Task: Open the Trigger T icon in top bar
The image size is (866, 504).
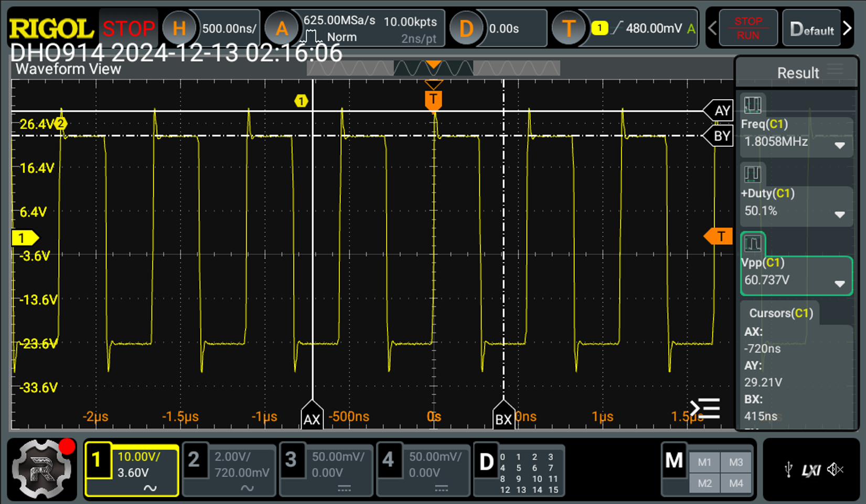Action: 569,28
